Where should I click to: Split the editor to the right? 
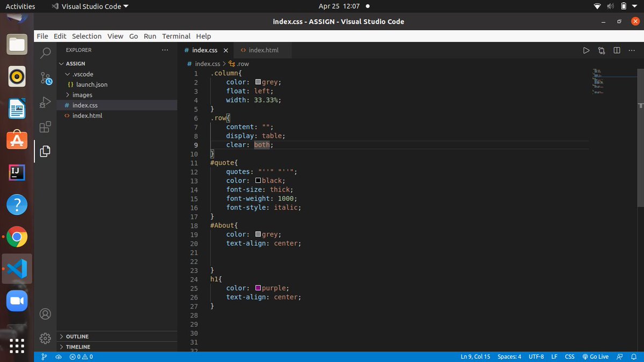[617, 50]
